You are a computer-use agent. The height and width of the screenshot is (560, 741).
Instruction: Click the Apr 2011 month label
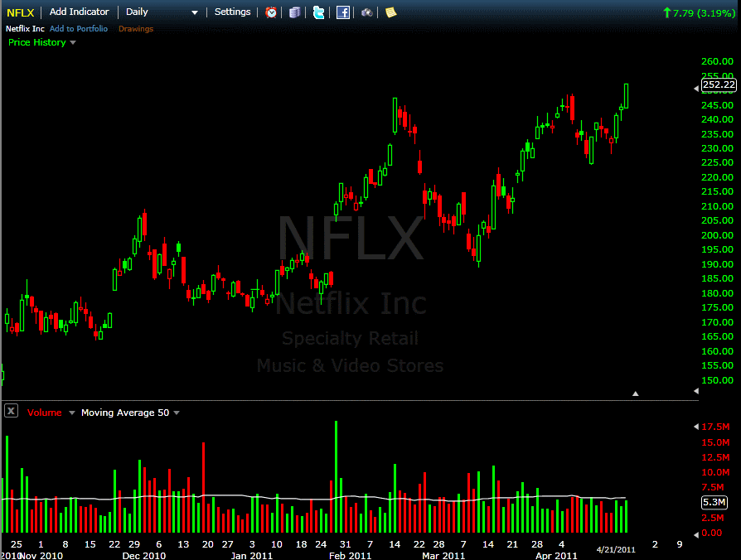pos(556,556)
